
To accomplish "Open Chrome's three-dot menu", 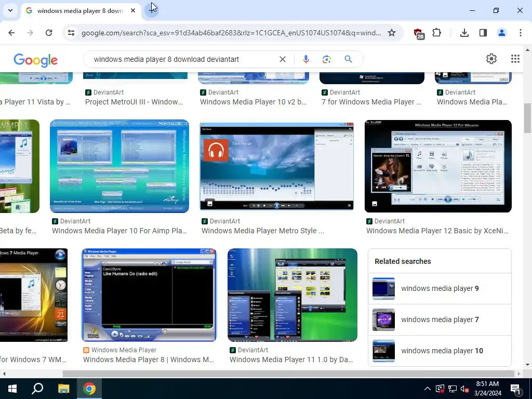I will point(520,33).
